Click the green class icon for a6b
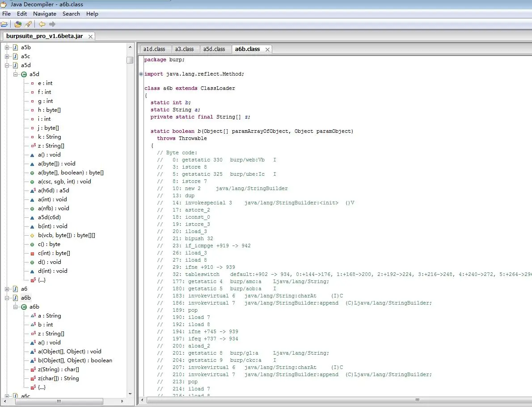 point(24,307)
